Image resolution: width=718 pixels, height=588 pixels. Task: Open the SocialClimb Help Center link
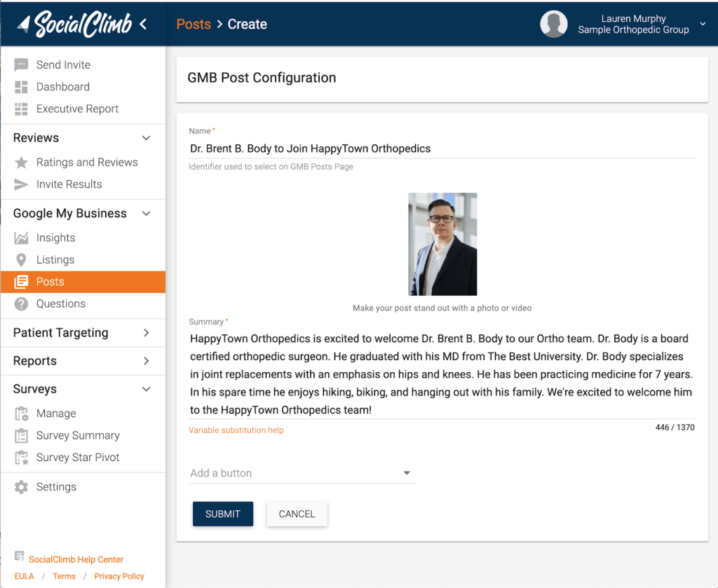(x=76, y=559)
